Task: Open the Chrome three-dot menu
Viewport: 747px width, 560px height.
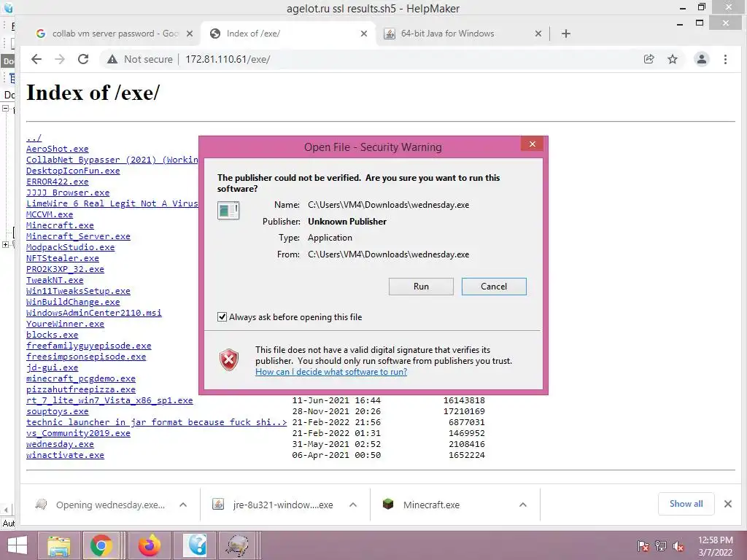Action: coord(725,59)
